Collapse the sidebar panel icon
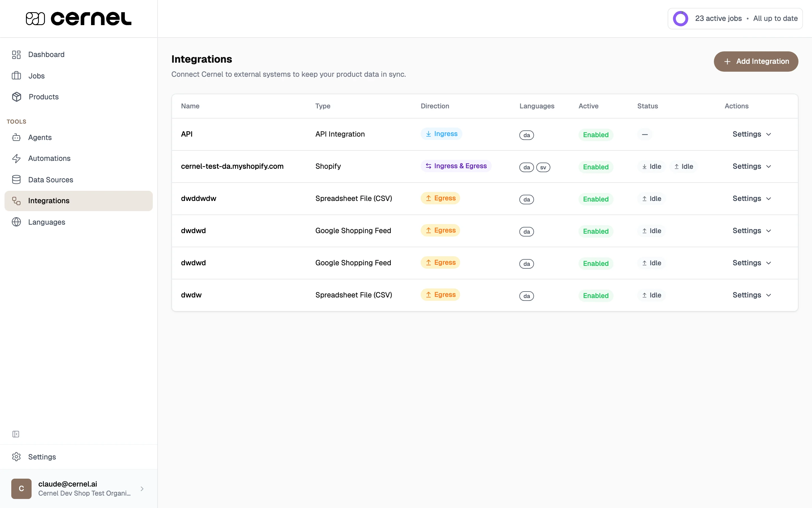This screenshot has height=508, width=812. point(16,434)
